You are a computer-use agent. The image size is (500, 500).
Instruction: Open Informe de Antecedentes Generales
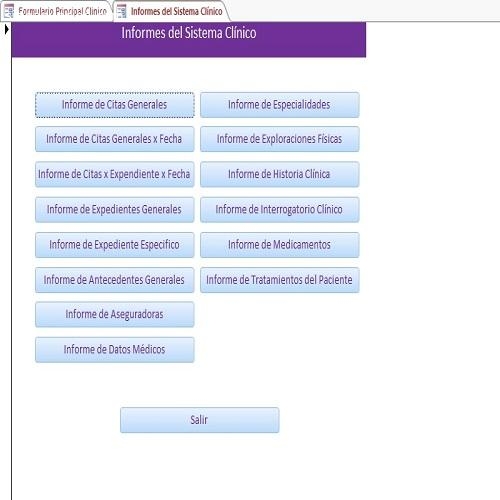[x=115, y=280]
